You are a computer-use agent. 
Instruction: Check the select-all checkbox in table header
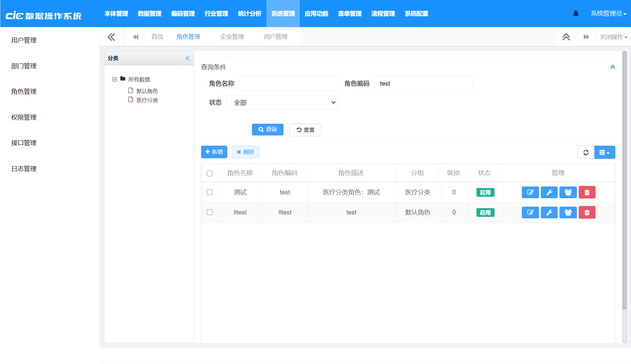click(210, 173)
